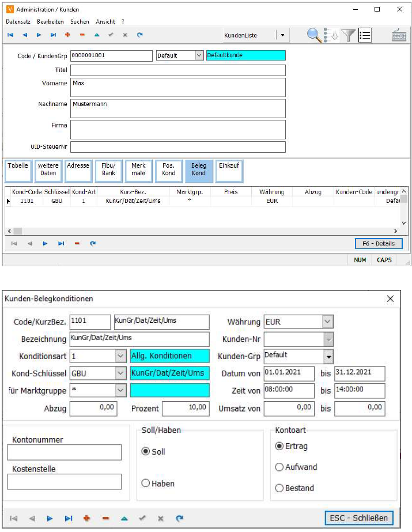Jump to first record in top toolbar
412x532 pixels.
tap(10, 35)
